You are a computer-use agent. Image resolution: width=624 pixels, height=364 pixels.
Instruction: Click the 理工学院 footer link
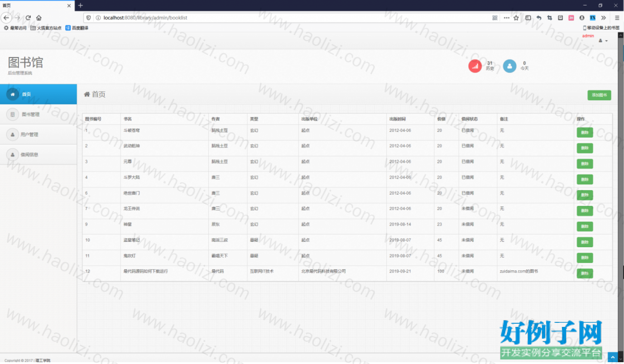pos(43,361)
